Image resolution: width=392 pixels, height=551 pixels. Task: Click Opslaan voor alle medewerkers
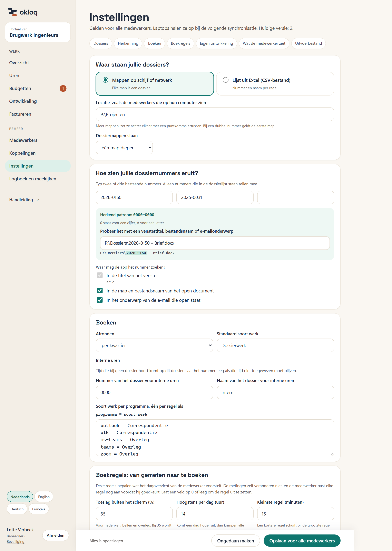click(302, 541)
